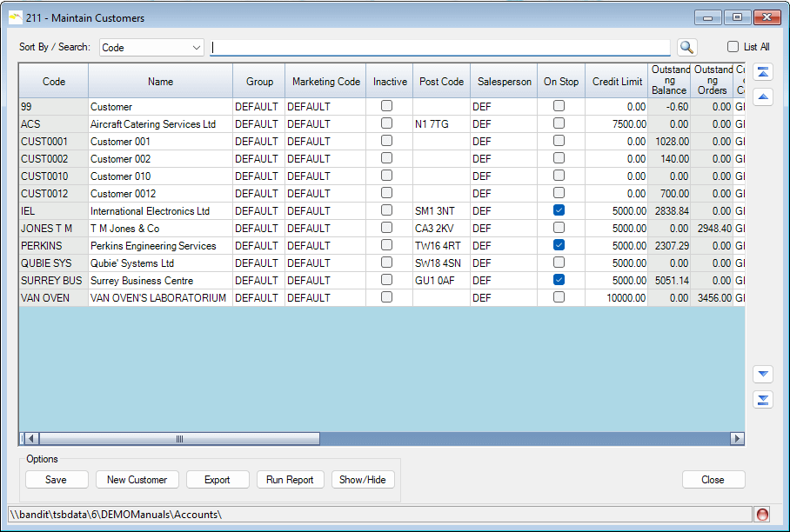The image size is (790, 532).
Task: Click the red status indicator icon
Action: [x=762, y=515]
